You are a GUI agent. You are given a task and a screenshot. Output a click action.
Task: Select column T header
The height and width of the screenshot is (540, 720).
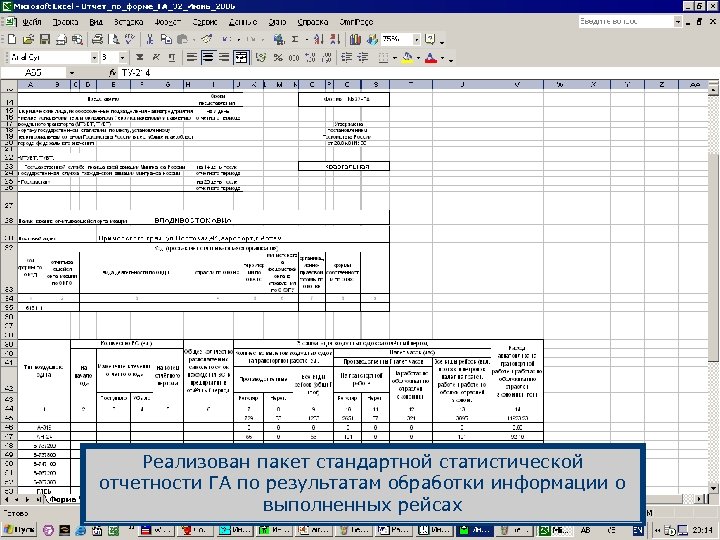tap(411, 84)
